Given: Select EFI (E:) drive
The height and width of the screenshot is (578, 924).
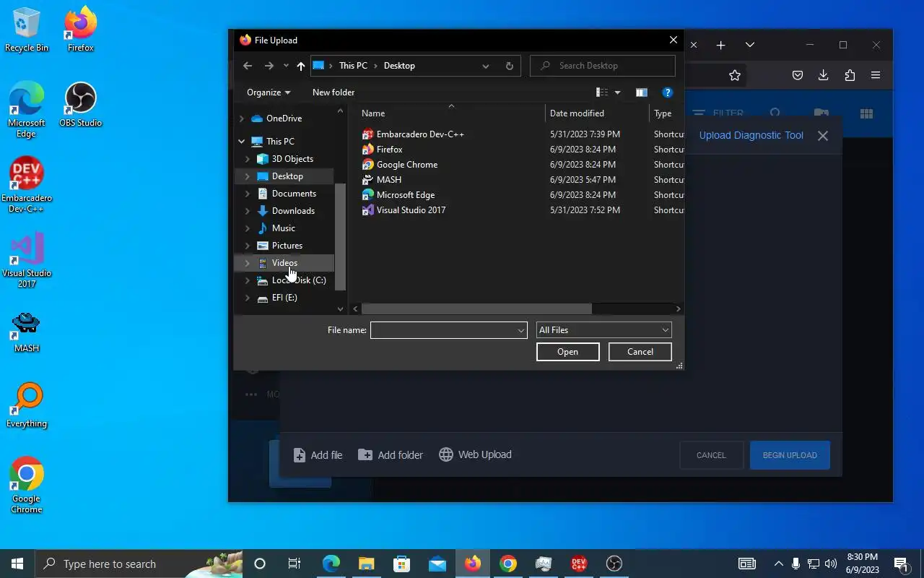Looking at the screenshot, I should pos(284,298).
